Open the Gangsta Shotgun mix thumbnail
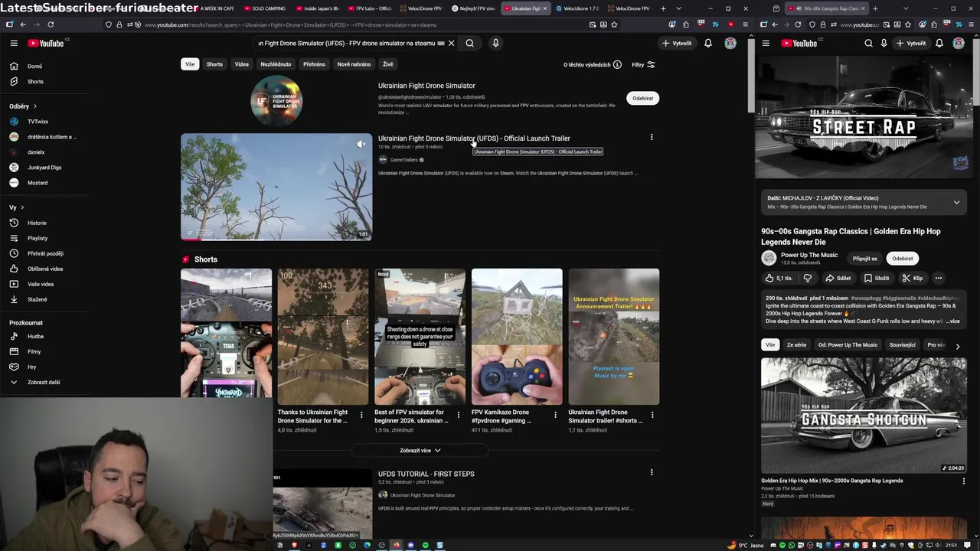The height and width of the screenshot is (551, 980). tap(864, 416)
